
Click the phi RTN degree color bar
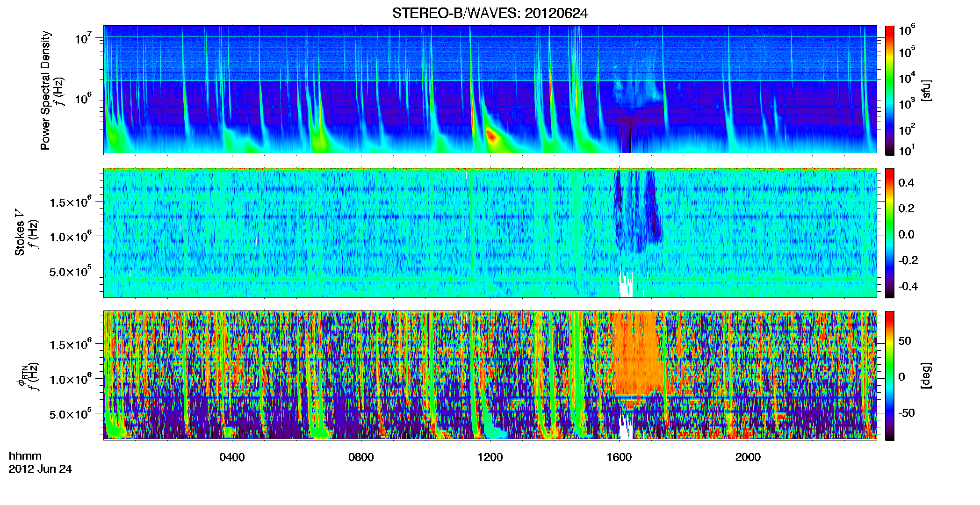pyautogui.click(x=889, y=375)
